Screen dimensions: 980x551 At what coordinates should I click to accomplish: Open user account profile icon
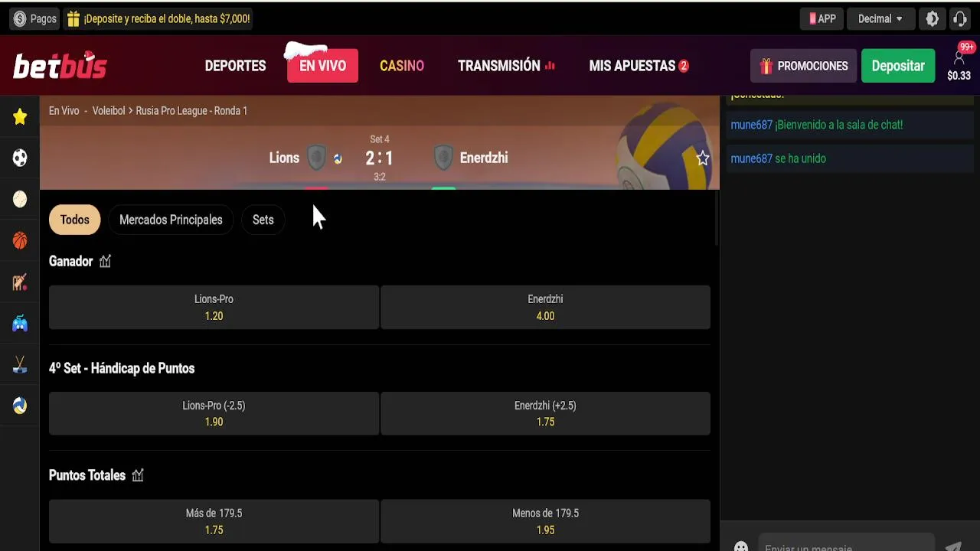pos(959,58)
